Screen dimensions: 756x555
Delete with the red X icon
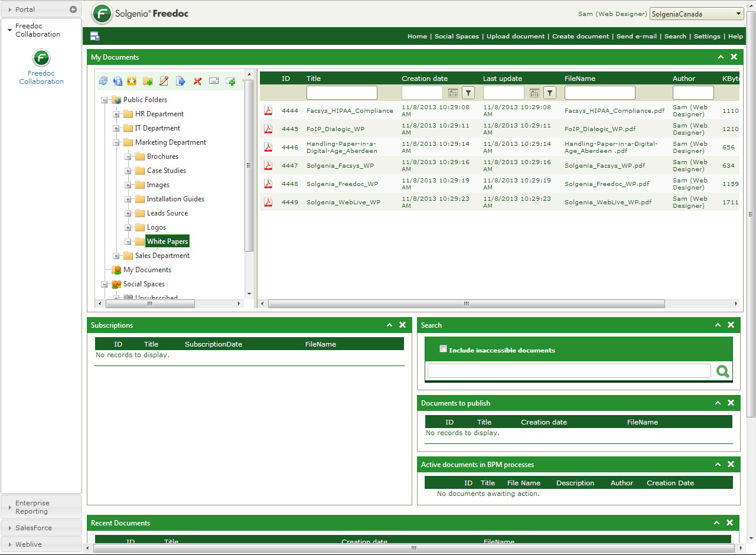(x=197, y=81)
